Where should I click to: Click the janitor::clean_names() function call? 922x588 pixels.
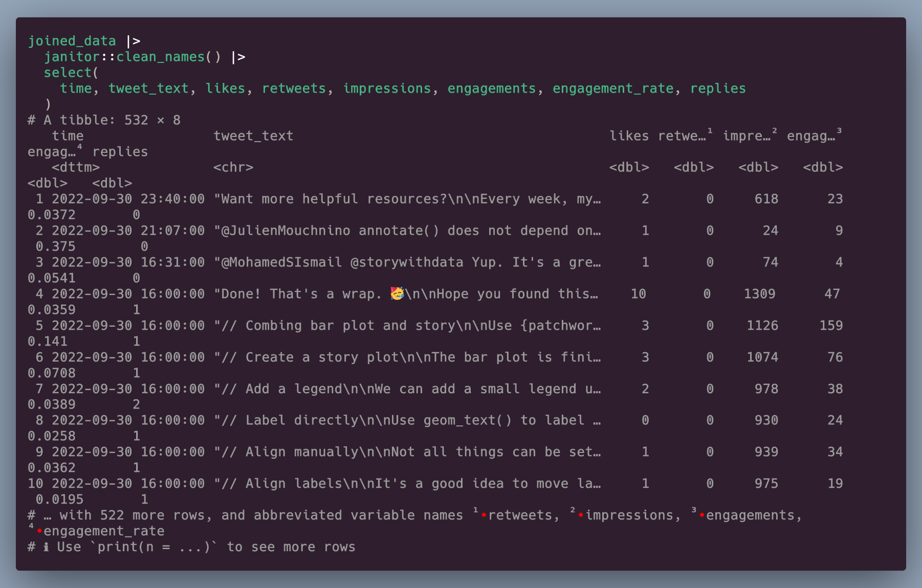click(x=133, y=57)
